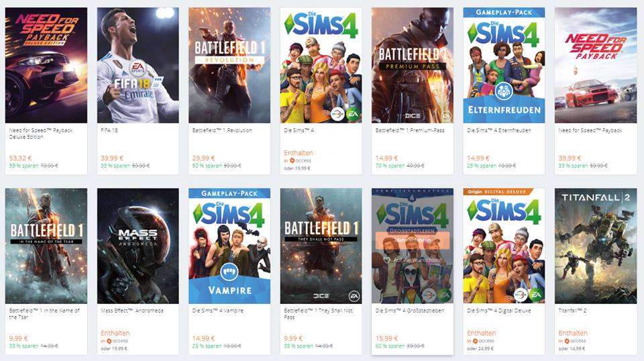The image size is (644, 361).
Task: Select the Titanfall 2 cover art
Action: [596, 246]
